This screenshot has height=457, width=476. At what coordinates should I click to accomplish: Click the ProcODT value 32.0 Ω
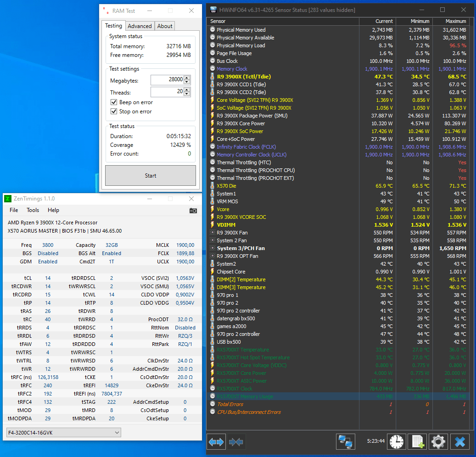coord(185,319)
